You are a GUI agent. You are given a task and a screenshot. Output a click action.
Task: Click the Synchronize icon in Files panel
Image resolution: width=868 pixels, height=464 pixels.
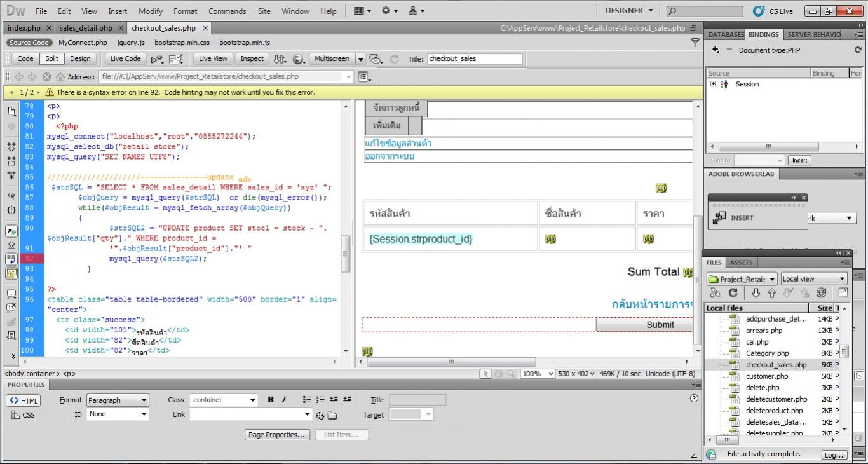(821, 293)
